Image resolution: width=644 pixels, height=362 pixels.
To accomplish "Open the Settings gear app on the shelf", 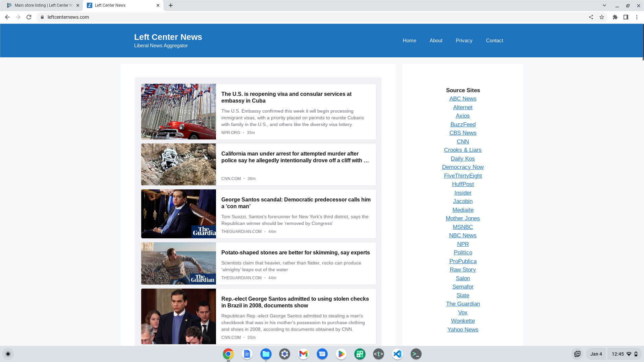I will click(284, 354).
